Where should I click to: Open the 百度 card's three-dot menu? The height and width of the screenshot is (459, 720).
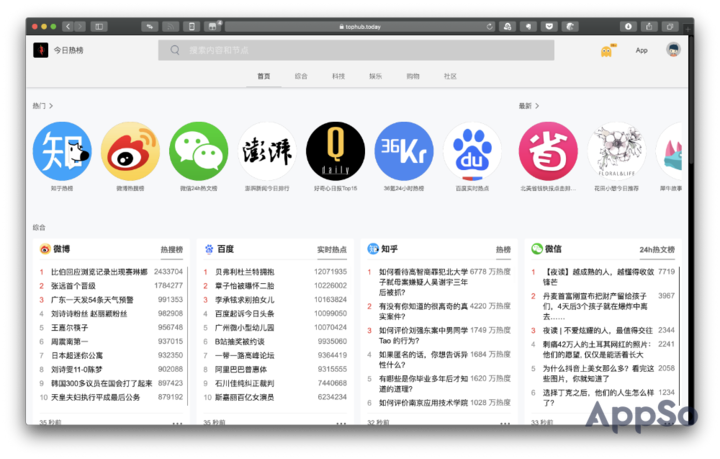[x=341, y=423]
